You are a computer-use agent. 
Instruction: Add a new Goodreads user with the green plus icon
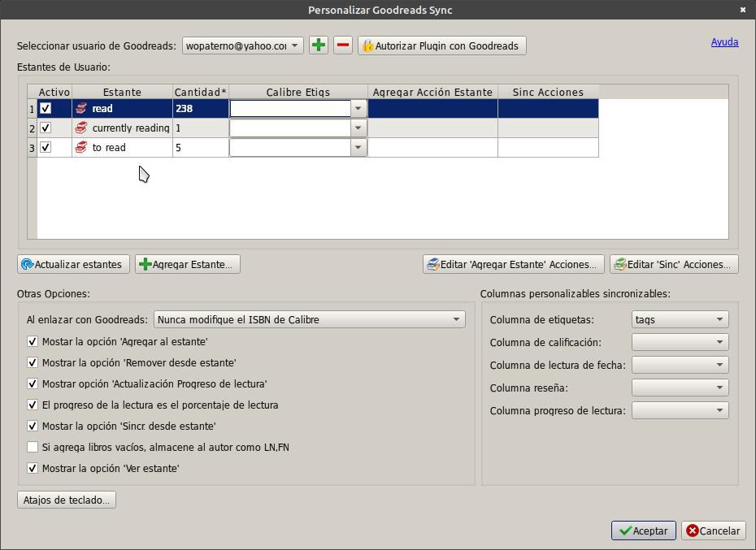318,45
